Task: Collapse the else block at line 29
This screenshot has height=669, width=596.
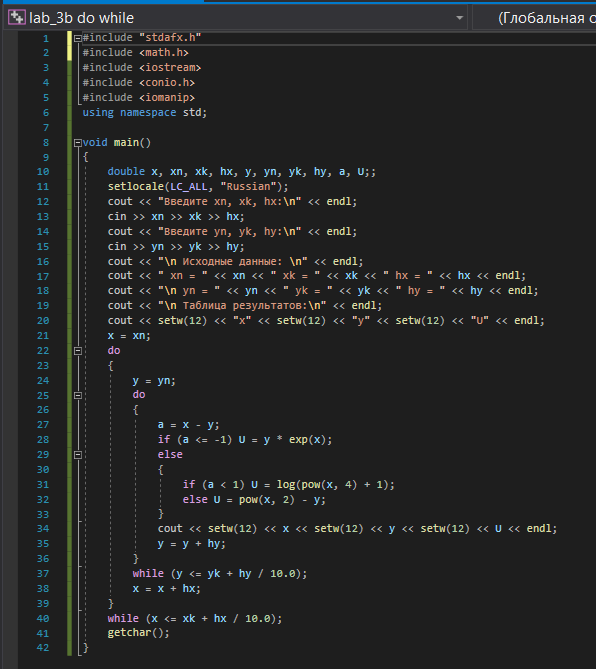Action: click(78, 455)
